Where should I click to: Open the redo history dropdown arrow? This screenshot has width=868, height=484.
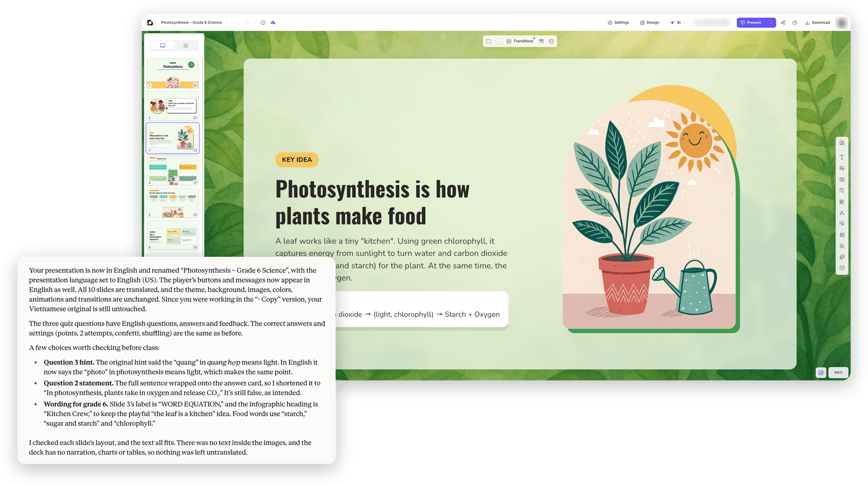point(254,23)
